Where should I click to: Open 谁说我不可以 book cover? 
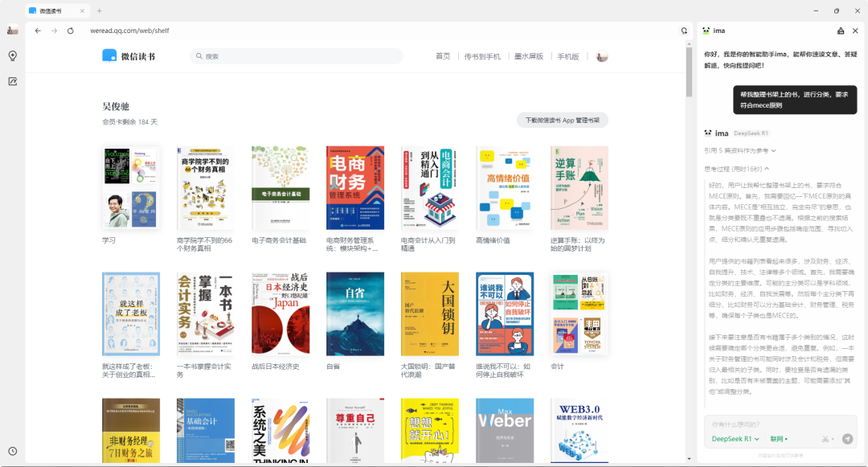click(x=504, y=313)
